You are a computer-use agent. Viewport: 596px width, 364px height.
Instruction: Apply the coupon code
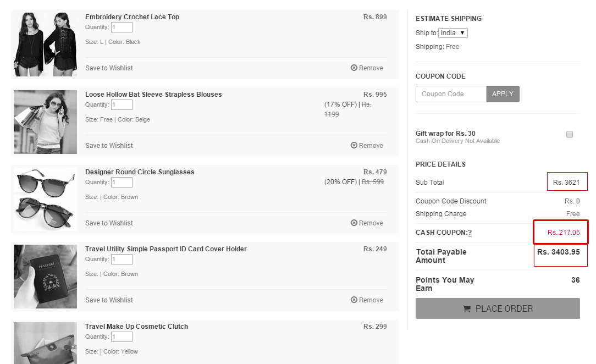[x=503, y=94]
